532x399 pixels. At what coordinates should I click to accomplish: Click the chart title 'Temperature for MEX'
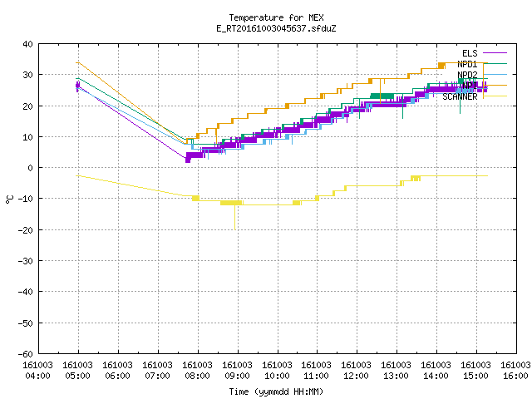coord(276,17)
